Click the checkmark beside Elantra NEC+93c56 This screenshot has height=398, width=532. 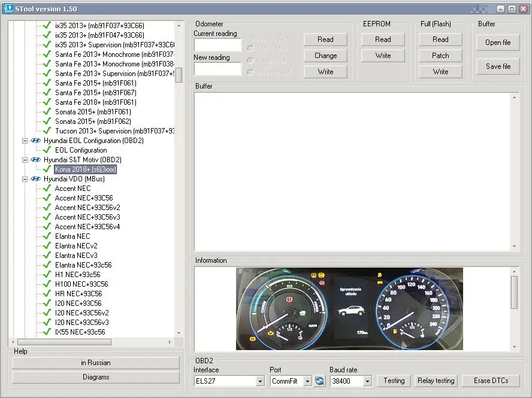(x=47, y=265)
